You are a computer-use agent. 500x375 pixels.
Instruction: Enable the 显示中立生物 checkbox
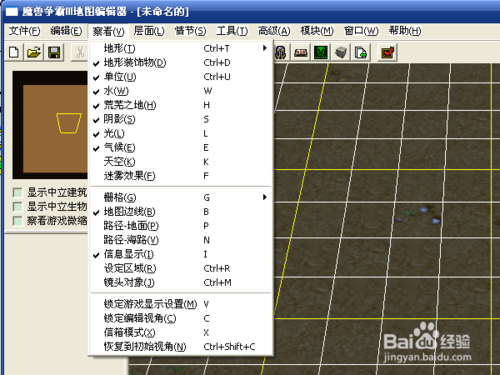[x=17, y=207]
